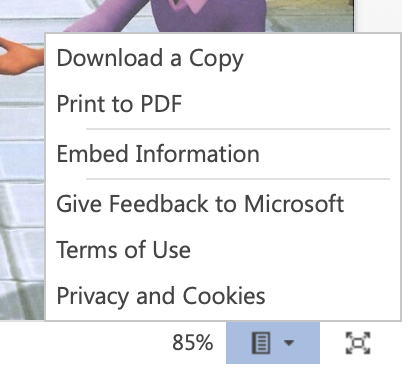Enter full screen with the expand-arrows icon
Image resolution: width=420 pixels, height=388 pixels.
point(358,343)
